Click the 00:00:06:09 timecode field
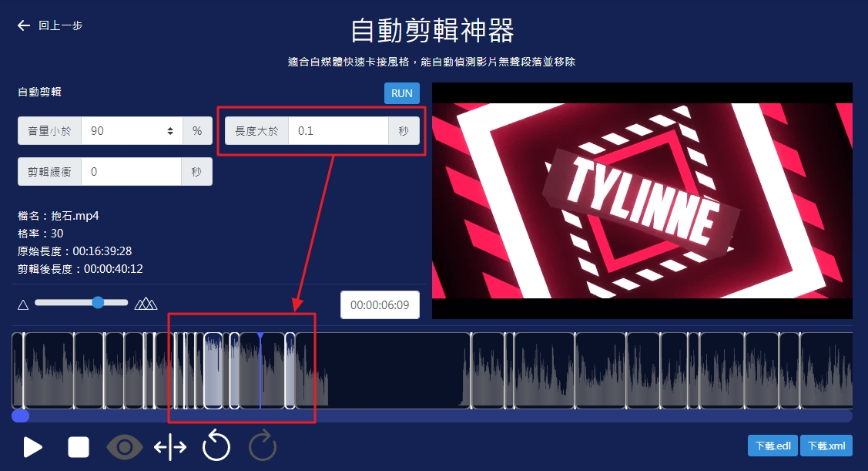Viewport: 868px width, 471px height. (380, 304)
